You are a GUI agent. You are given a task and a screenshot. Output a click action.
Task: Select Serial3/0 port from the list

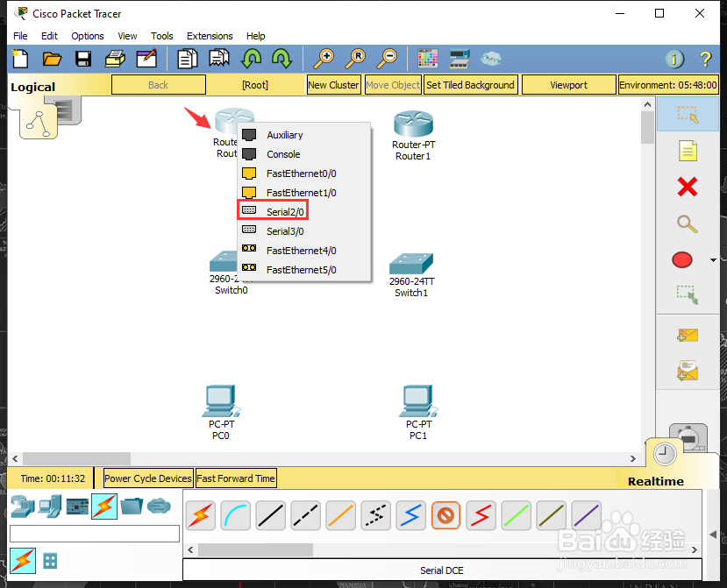(303, 231)
